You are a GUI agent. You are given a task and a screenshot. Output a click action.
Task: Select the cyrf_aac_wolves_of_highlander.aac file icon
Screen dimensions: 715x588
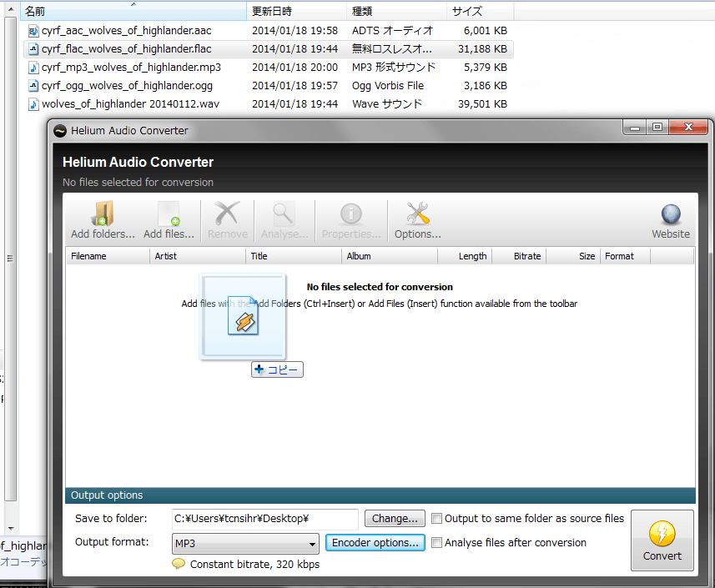(x=33, y=31)
